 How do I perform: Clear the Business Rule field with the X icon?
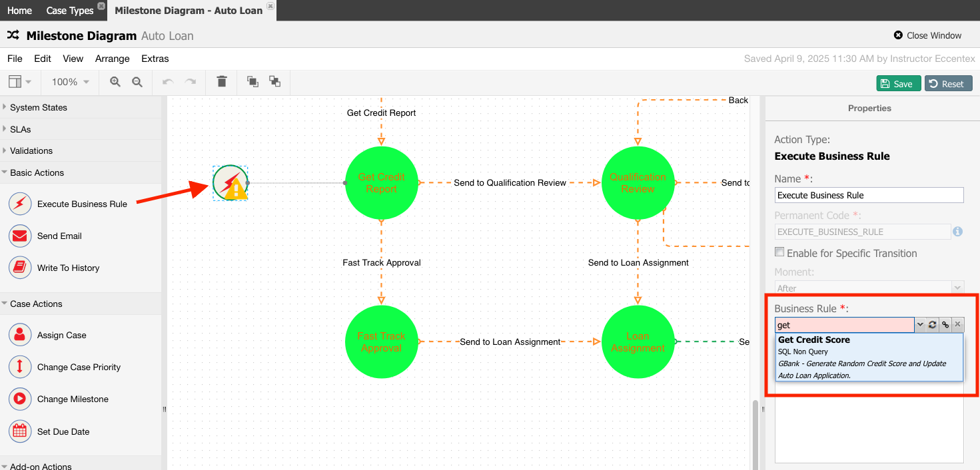957,325
